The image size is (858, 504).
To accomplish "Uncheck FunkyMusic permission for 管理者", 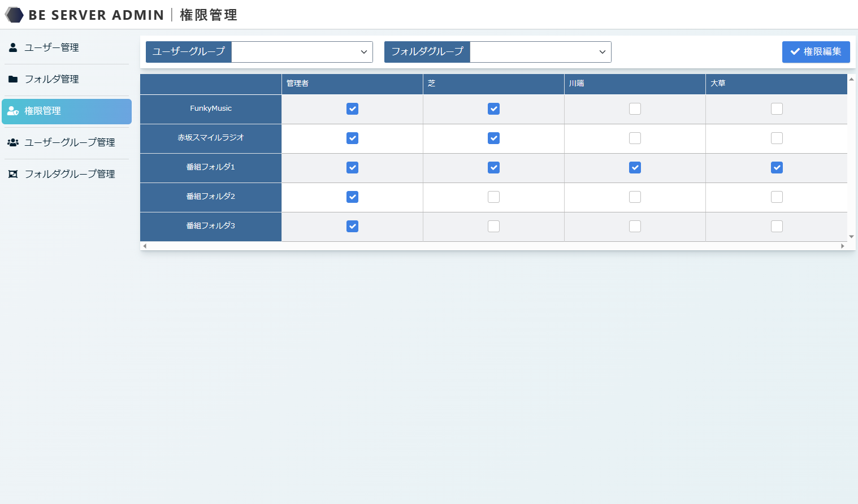I will pyautogui.click(x=352, y=109).
